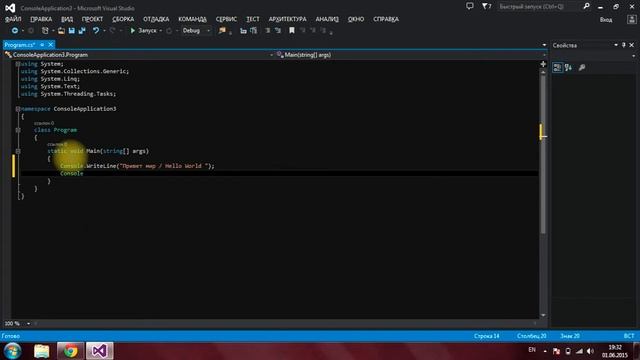Viewport: 640px width, 360px height.
Task: Collapse the class Program block
Action: (x=18, y=130)
